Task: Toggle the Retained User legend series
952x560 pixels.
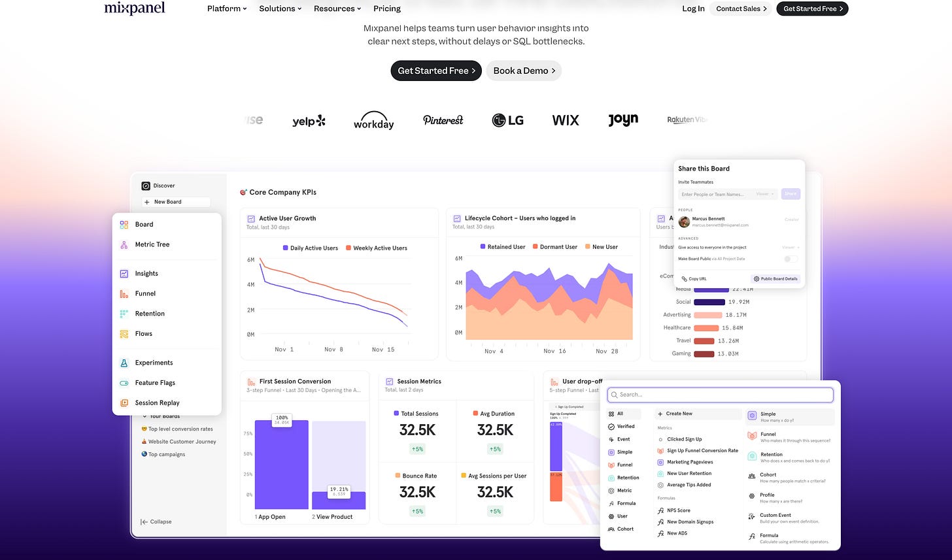Action: (x=503, y=247)
